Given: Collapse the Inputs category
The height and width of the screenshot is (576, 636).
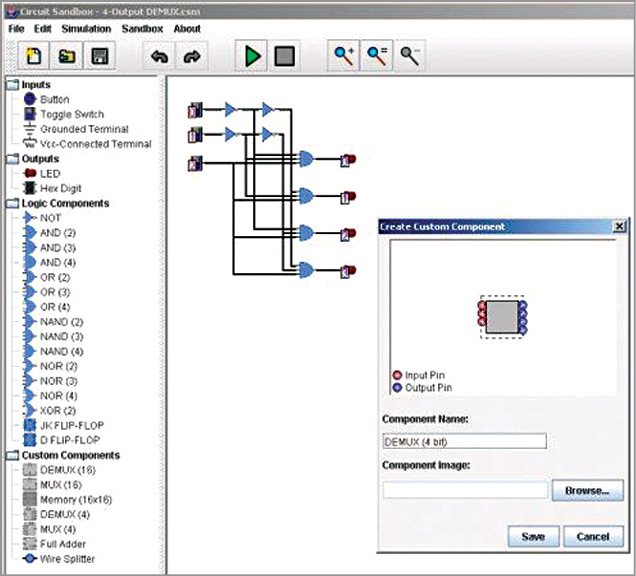Looking at the screenshot, I should pyautogui.click(x=12, y=85).
